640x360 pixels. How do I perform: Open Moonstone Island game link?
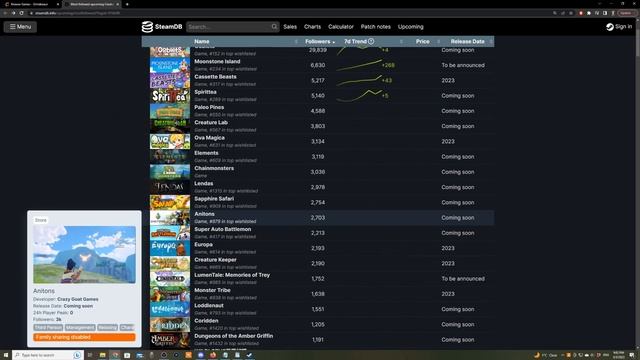click(x=217, y=62)
